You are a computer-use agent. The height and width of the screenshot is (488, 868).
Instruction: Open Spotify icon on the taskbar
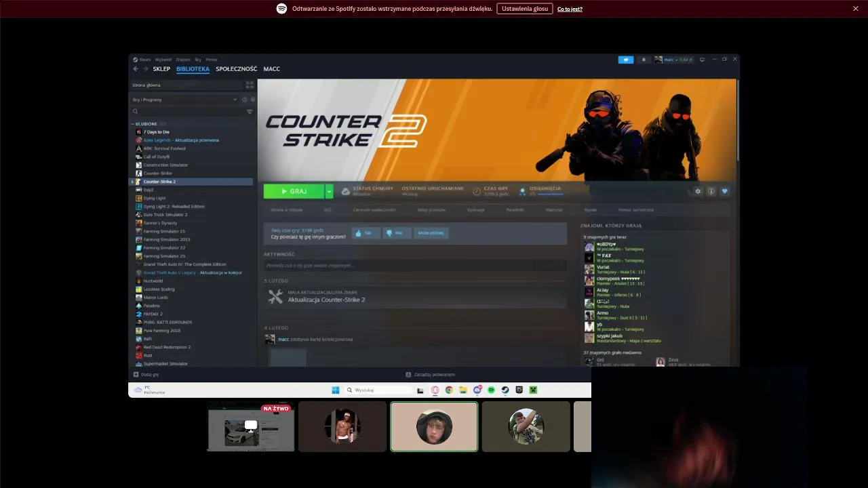492,390
